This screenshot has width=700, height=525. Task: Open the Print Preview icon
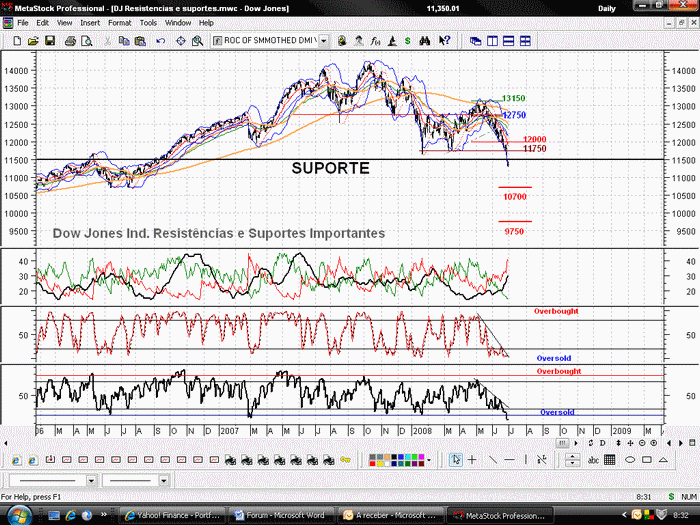pyautogui.click(x=87, y=41)
